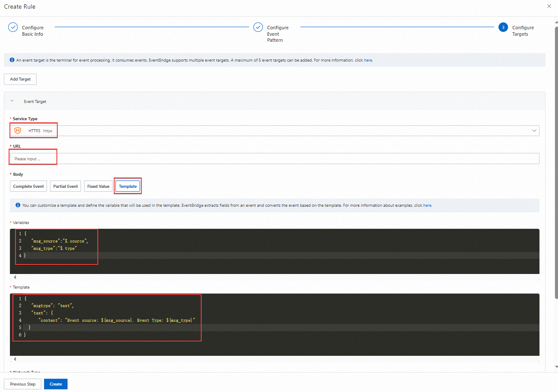This screenshot has width=558, height=392.
Task: Collapse the Event Target section chevron
Action: [x=12, y=101]
